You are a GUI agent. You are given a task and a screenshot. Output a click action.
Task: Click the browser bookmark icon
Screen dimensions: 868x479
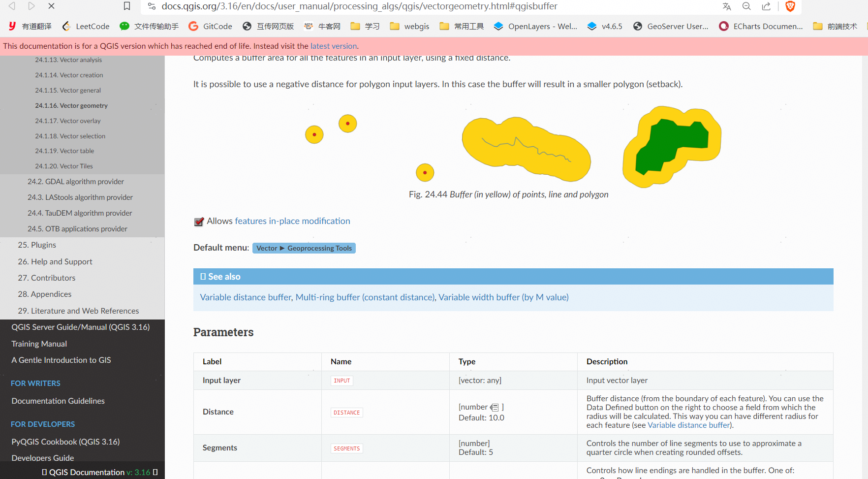(x=127, y=6)
